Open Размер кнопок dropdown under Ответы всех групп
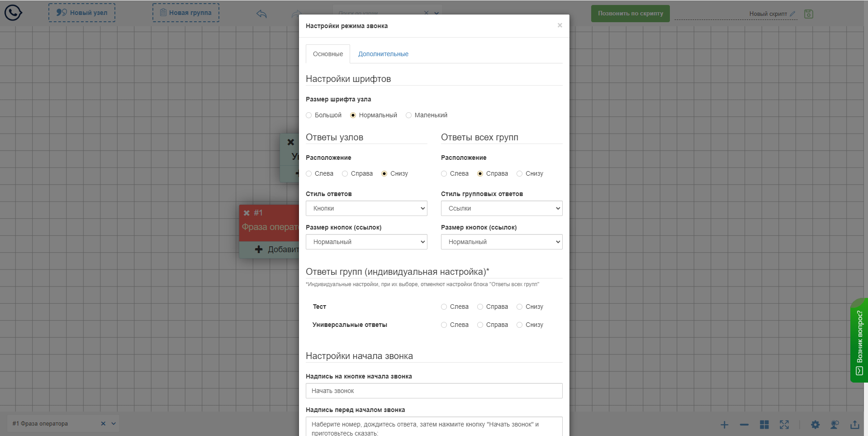 click(502, 242)
